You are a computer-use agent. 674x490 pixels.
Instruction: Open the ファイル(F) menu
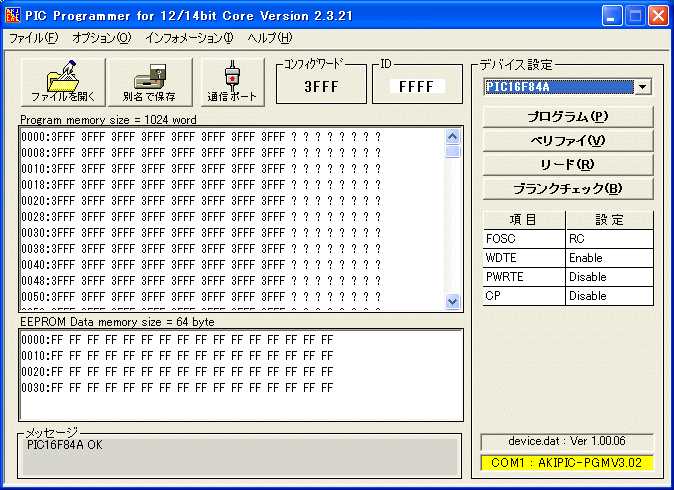pos(34,38)
